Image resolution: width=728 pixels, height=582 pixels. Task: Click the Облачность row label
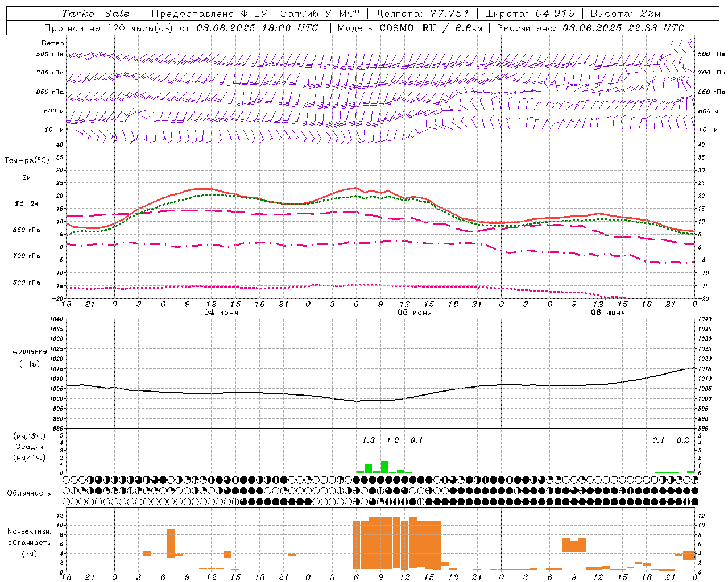click(29, 493)
